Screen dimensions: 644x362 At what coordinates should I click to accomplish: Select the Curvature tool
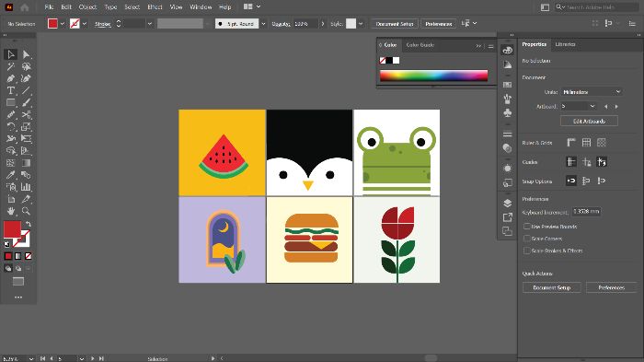27,78
